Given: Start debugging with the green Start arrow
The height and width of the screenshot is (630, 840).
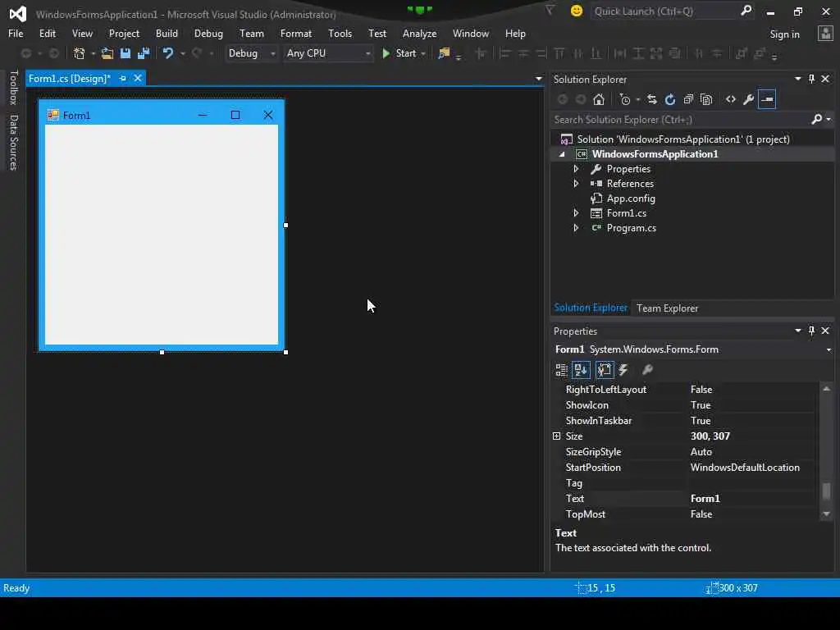Looking at the screenshot, I should [x=386, y=53].
